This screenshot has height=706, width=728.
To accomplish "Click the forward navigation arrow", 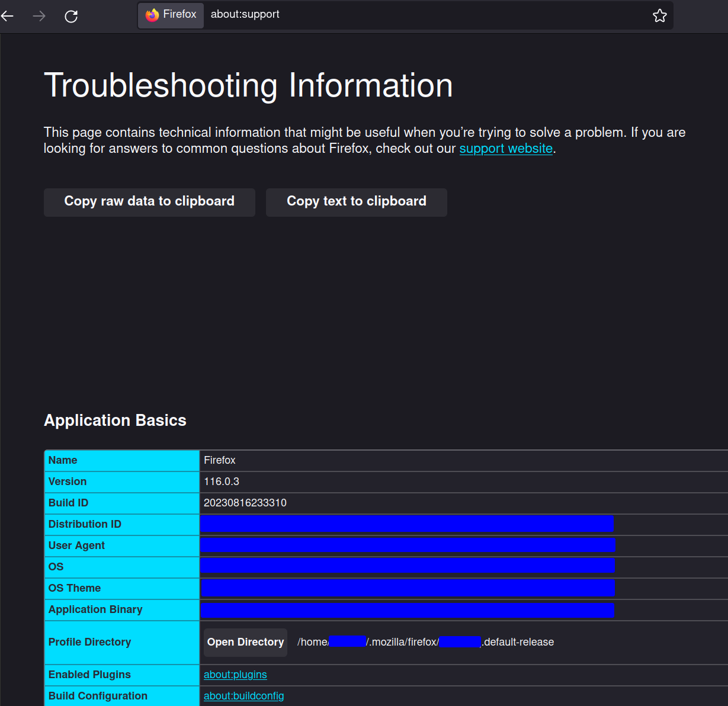I will click(x=39, y=16).
